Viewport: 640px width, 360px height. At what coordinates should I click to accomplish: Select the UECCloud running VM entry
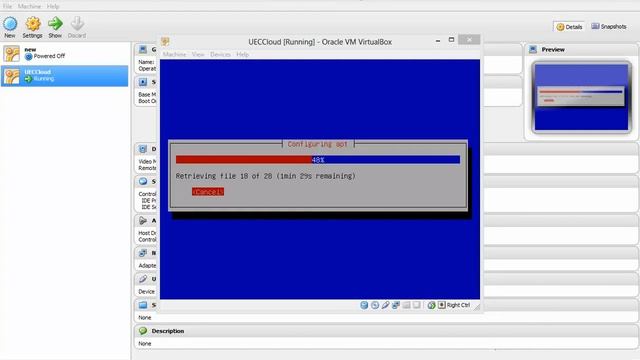coord(64,76)
